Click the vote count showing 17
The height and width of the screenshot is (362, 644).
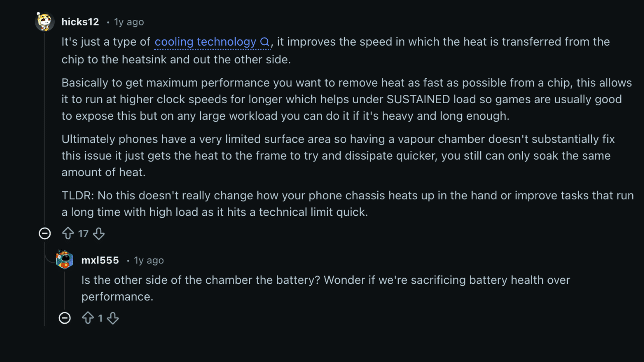(x=84, y=234)
